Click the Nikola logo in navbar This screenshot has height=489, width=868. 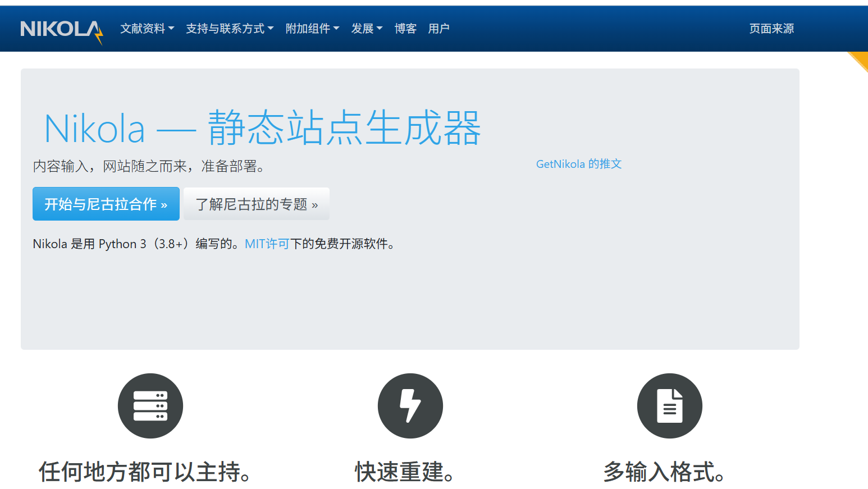pyautogui.click(x=61, y=29)
